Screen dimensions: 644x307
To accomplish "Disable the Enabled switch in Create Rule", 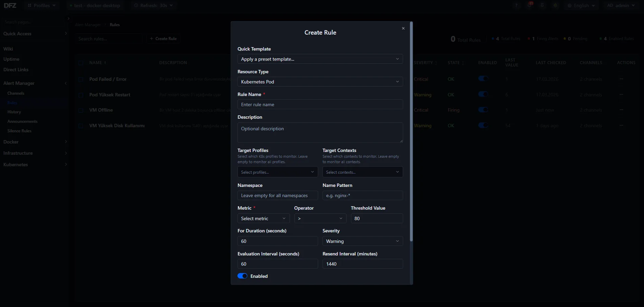I will 243,276.
